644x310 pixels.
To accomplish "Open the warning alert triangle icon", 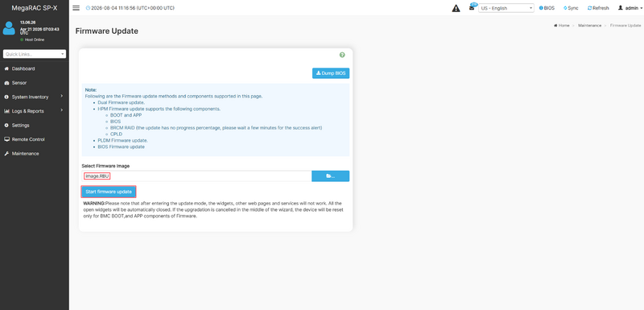I will point(456,8).
